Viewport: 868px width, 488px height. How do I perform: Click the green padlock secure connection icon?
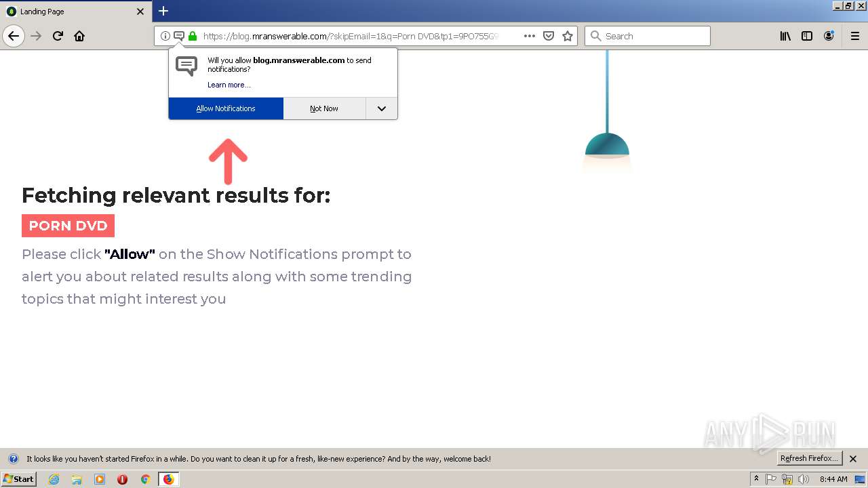pyautogui.click(x=193, y=36)
